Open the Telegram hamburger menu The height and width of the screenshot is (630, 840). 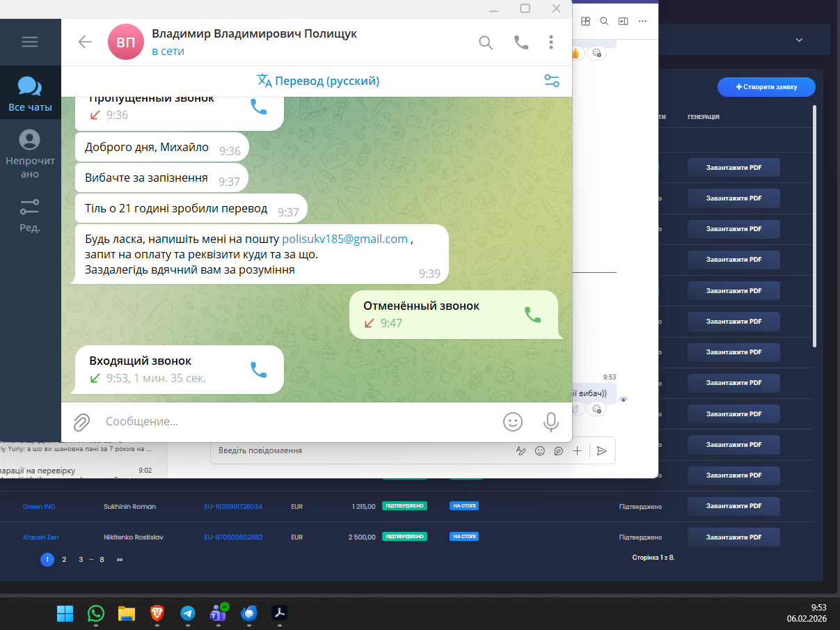[30, 42]
